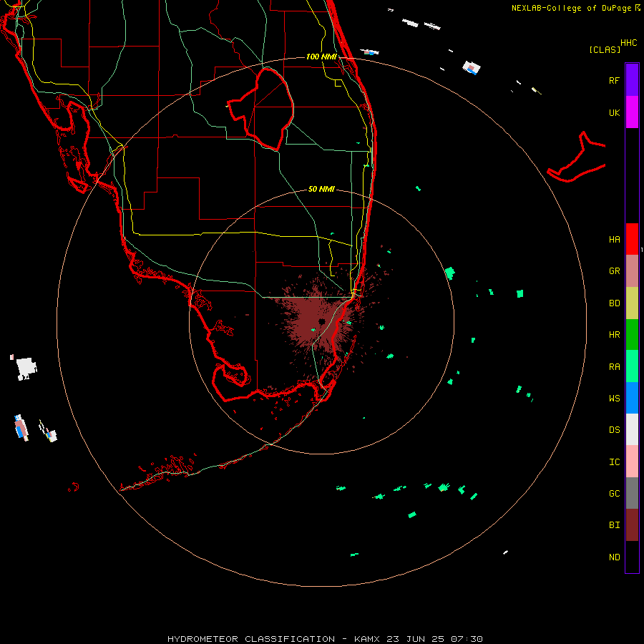The width and height of the screenshot is (644, 644).
Task: Click the 'UK' legend label
Action: [614, 112]
